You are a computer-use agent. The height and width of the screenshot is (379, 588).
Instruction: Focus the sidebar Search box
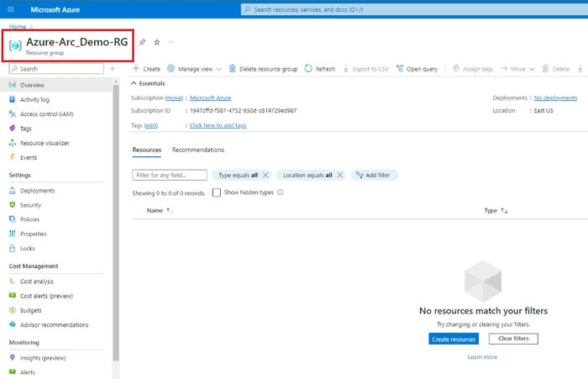pos(56,69)
